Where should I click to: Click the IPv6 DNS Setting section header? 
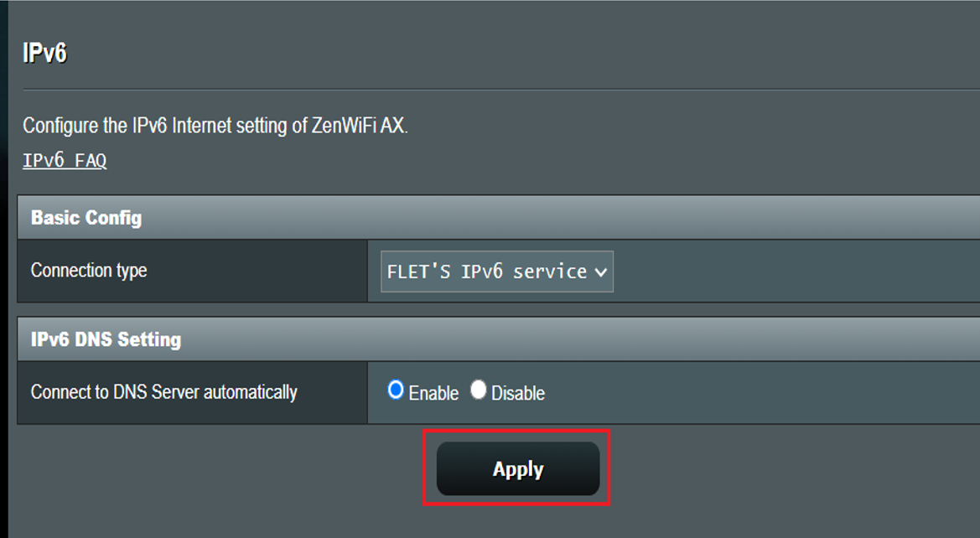coord(498,339)
